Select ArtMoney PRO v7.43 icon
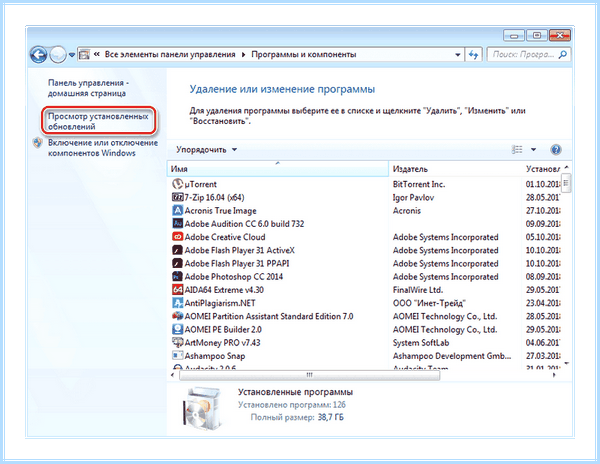Image resolution: width=600 pixels, height=464 pixels. (177, 342)
